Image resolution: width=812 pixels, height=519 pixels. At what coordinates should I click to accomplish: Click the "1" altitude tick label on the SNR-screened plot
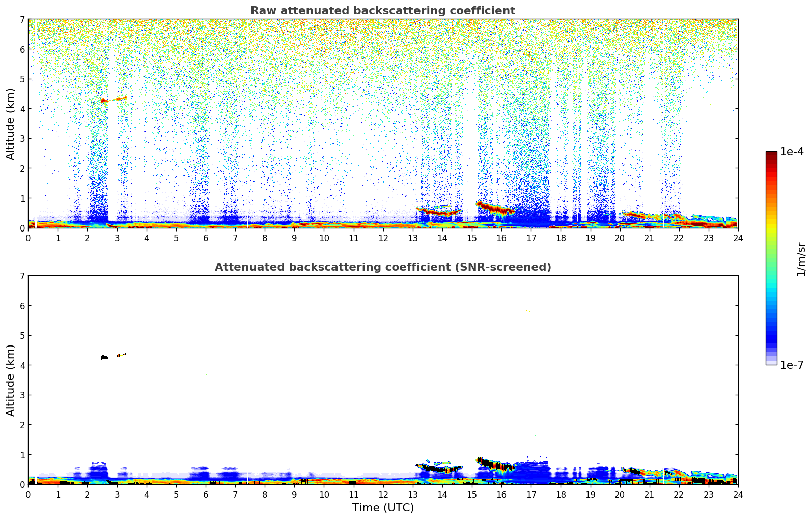[x=22, y=454]
